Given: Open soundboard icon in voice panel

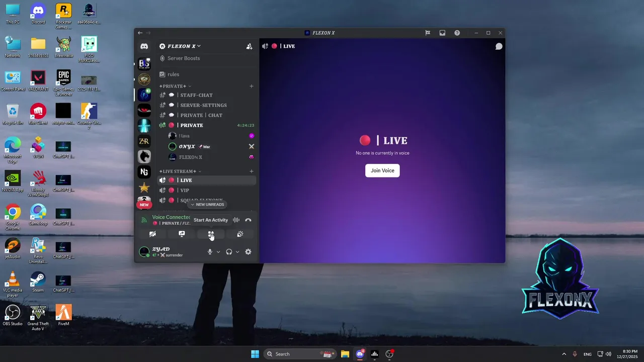Looking at the screenshot, I should pyautogui.click(x=240, y=234).
